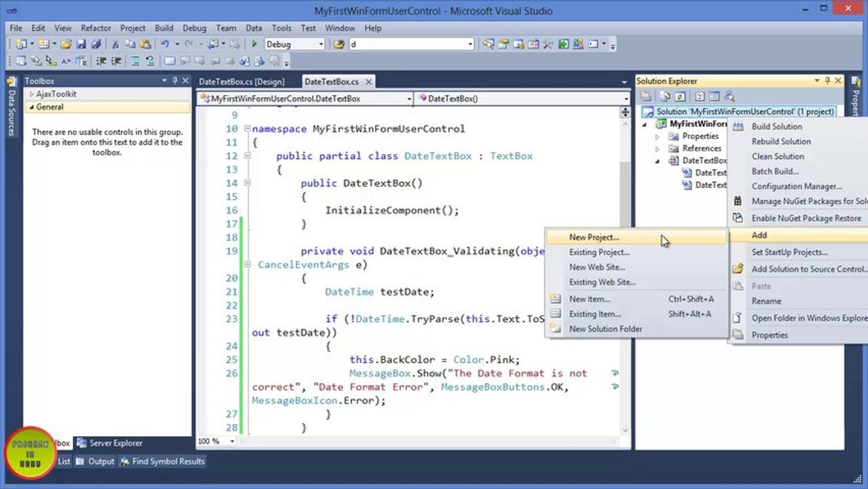Click the Copy toolbar icon
This screenshot has height=489, width=868.
[x=130, y=44]
